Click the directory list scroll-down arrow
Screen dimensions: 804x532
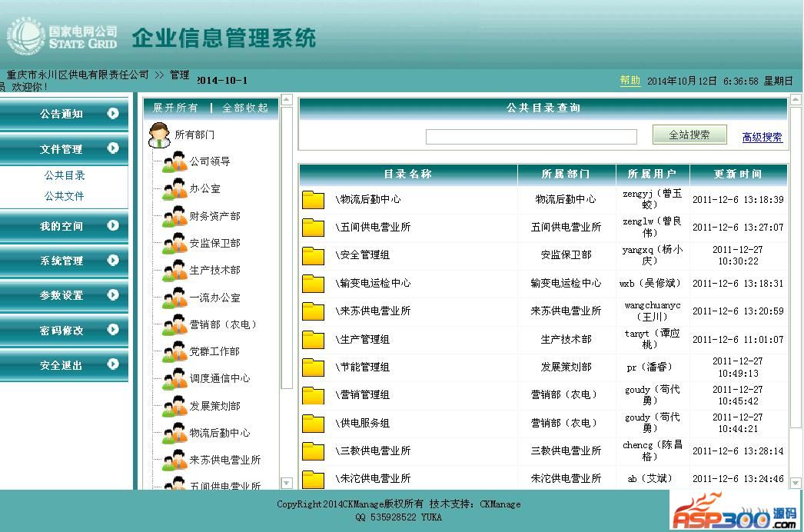[x=796, y=484]
